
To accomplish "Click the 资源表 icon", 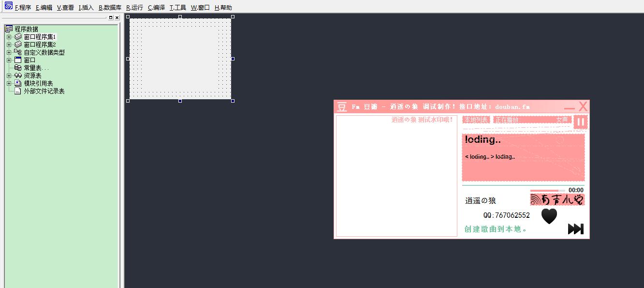I will tap(18, 76).
